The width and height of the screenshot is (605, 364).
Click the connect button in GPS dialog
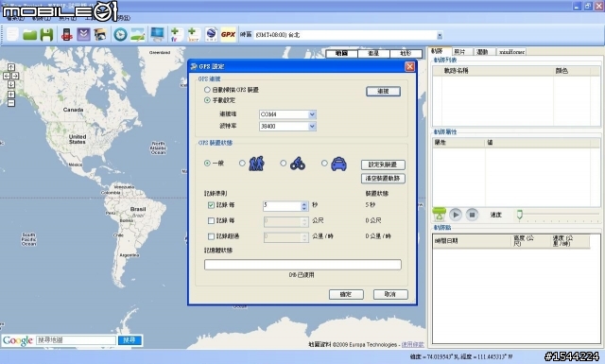[x=383, y=92]
